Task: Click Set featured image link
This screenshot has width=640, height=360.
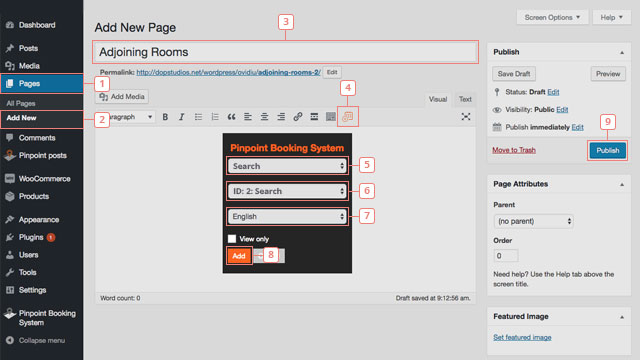Action: (522, 338)
